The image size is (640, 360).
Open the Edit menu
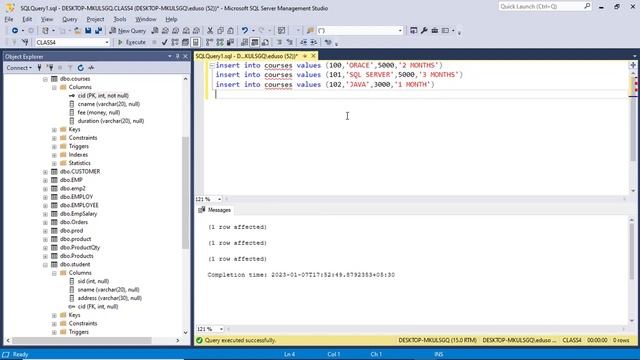coord(27,19)
